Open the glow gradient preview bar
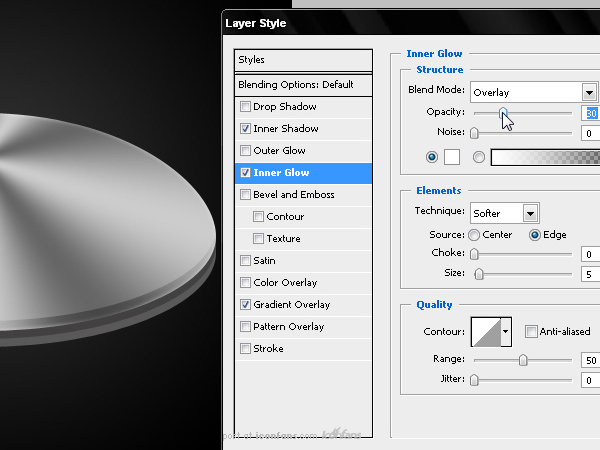Image resolution: width=600 pixels, height=450 pixels. (x=545, y=157)
